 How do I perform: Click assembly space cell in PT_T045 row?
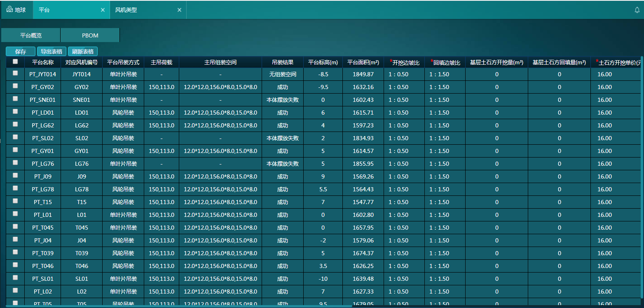(220, 228)
